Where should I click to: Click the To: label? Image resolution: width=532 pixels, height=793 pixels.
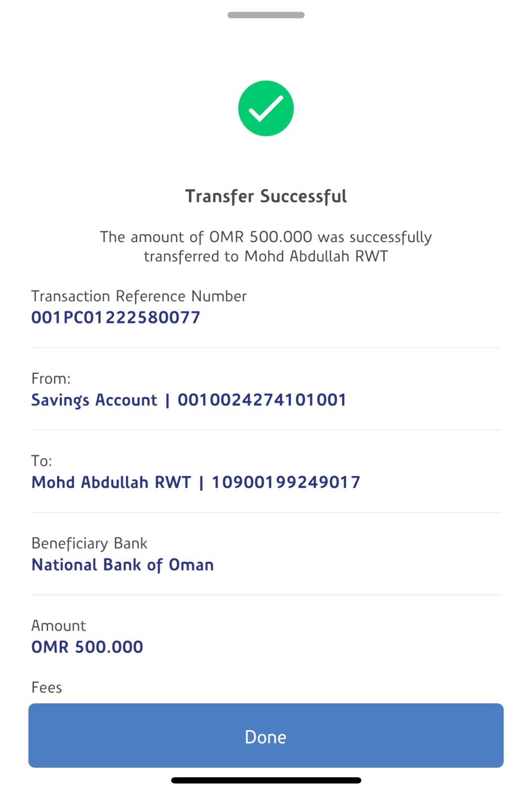42,461
